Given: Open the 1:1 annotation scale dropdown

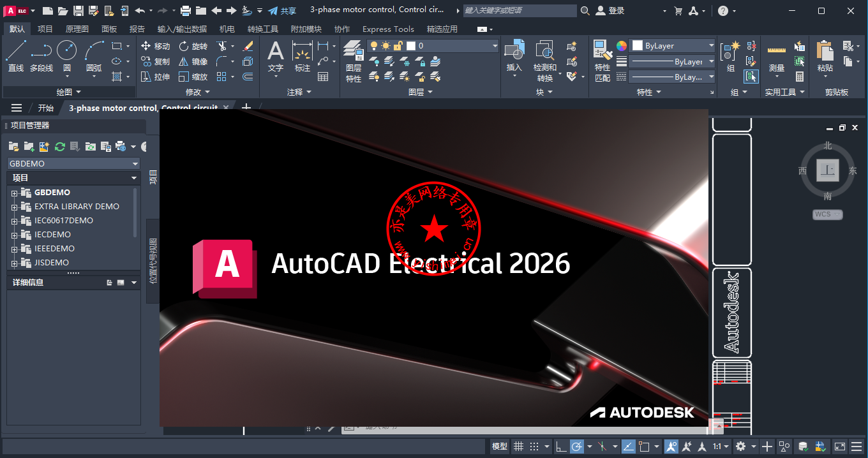Looking at the screenshot, I should pos(721,447).
